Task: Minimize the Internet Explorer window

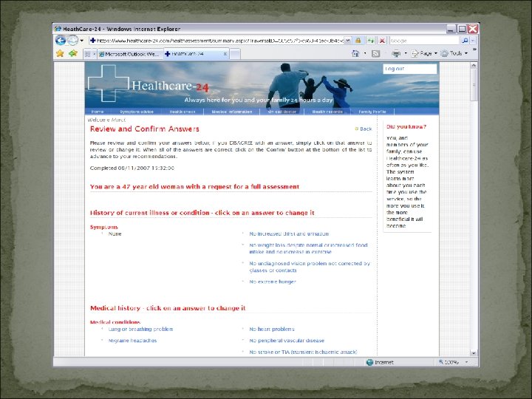Action: pos(451,29)
